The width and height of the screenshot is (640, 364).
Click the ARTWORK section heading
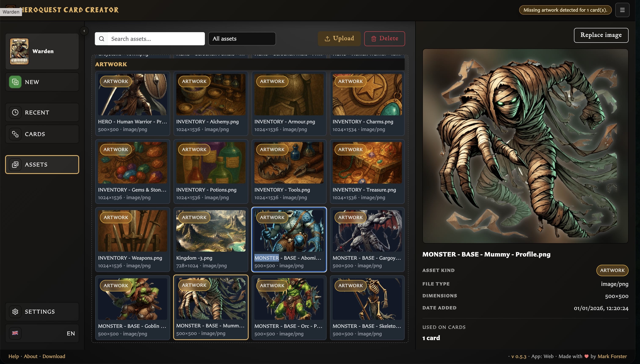[x=111, y=64]
